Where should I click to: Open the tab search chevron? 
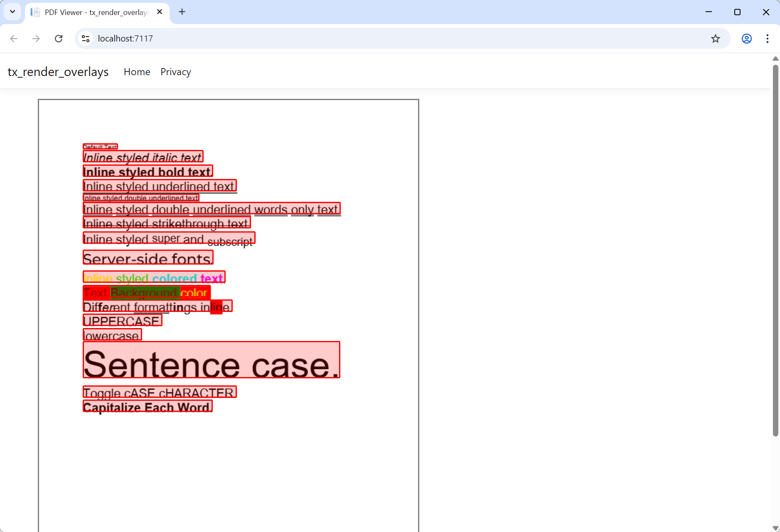pos(12,12)
